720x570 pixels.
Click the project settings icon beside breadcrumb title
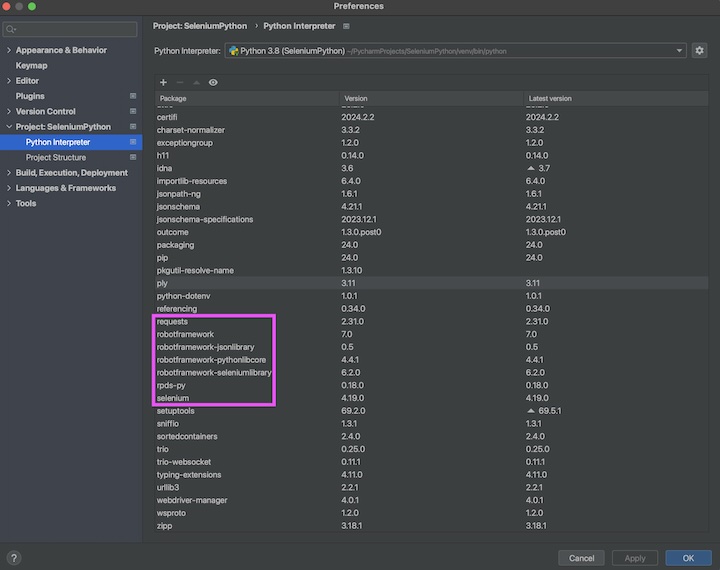click(x=347, y=25)
